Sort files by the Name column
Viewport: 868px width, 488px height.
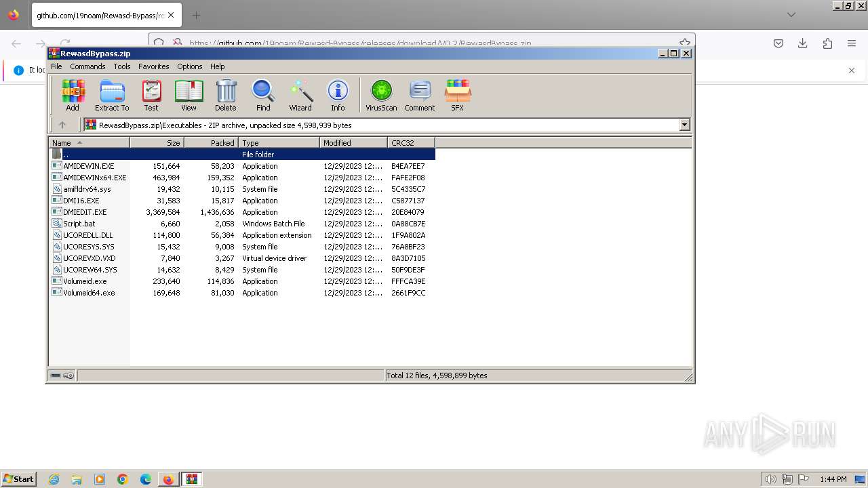click(x=89, y=142)
